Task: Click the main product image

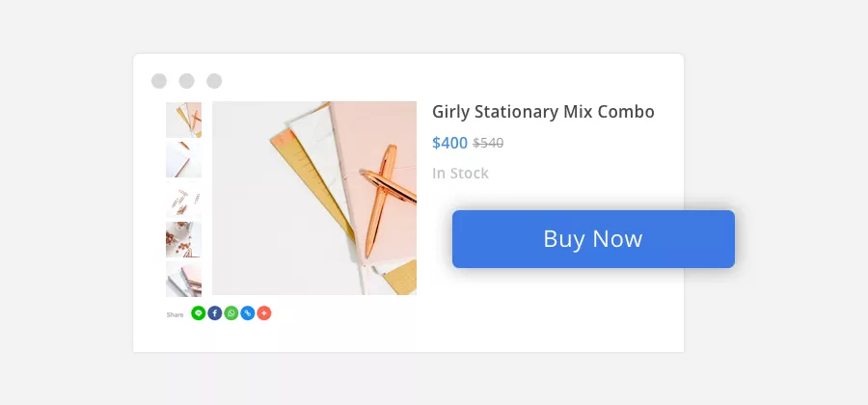Action: click(314, 198)
